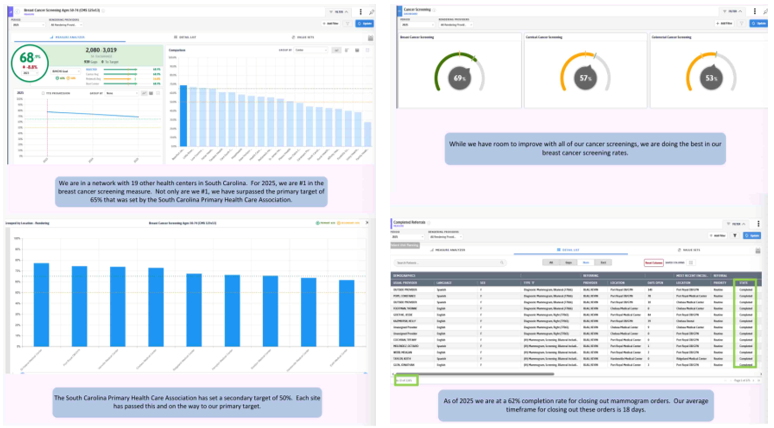Click the pin icon on Breast Cancer Screening panel
774x428 pixels.
372,12
